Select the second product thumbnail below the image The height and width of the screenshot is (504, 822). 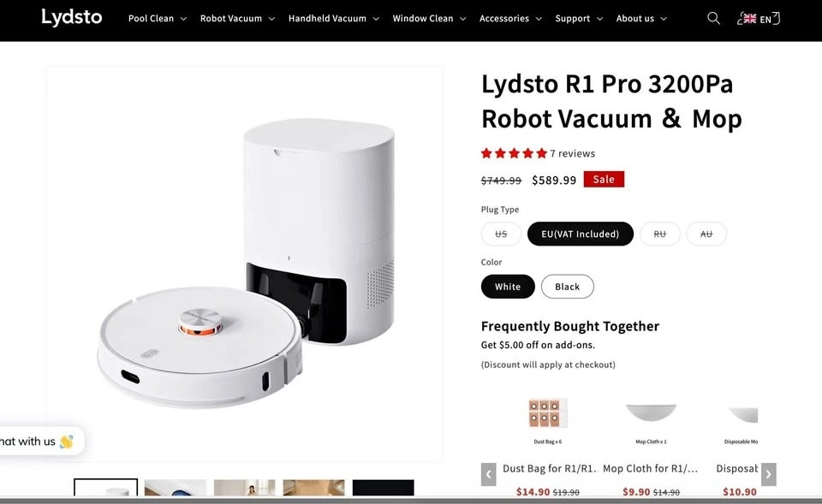[x=175, y=487]
